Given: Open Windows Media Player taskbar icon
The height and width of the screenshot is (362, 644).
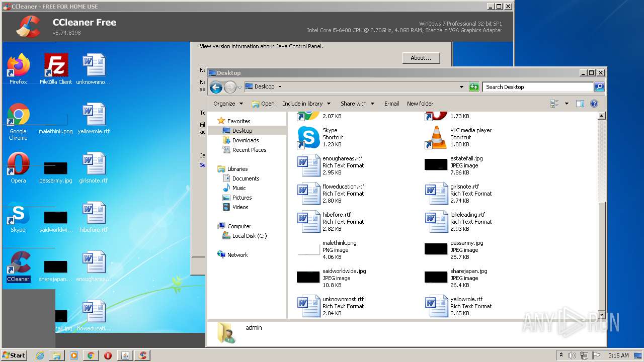Looking at the screenshot, I should coord(74,355).
